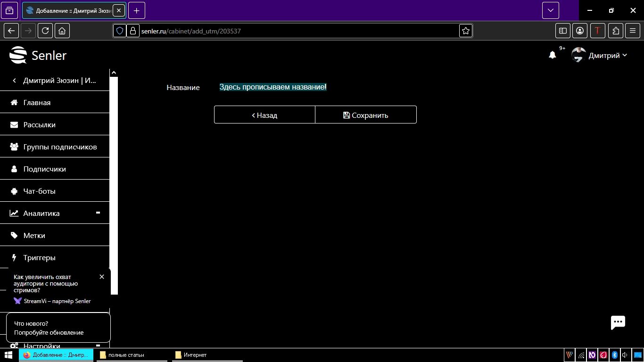Open the notifications bell

click(553, 55)
